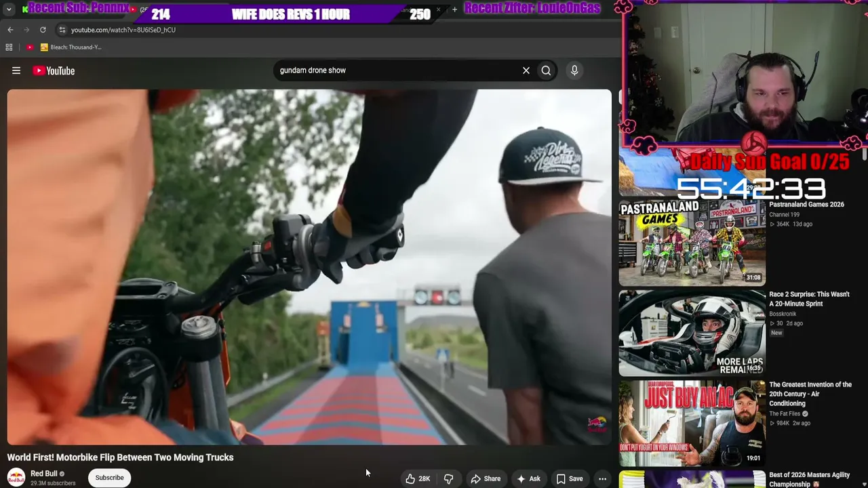The image size is (868, 488).
Task: Open the site information icon in address bar
Action: (x=62, y=30)
